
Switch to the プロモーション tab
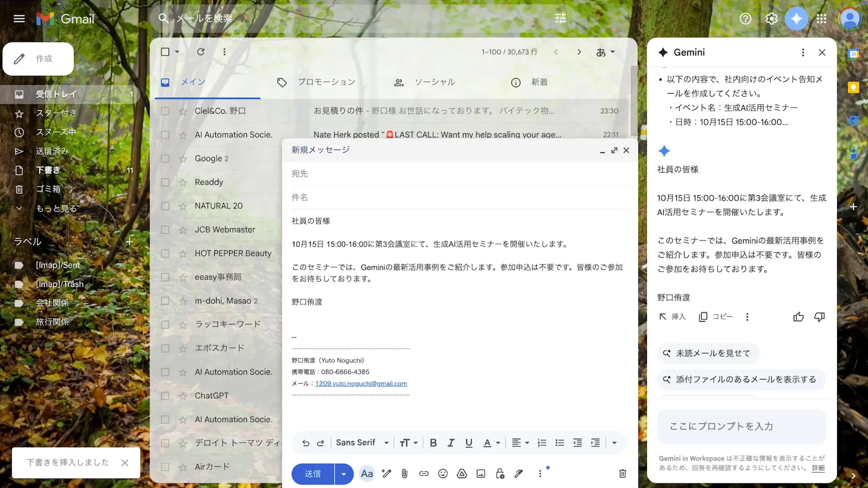click(326, 82)
